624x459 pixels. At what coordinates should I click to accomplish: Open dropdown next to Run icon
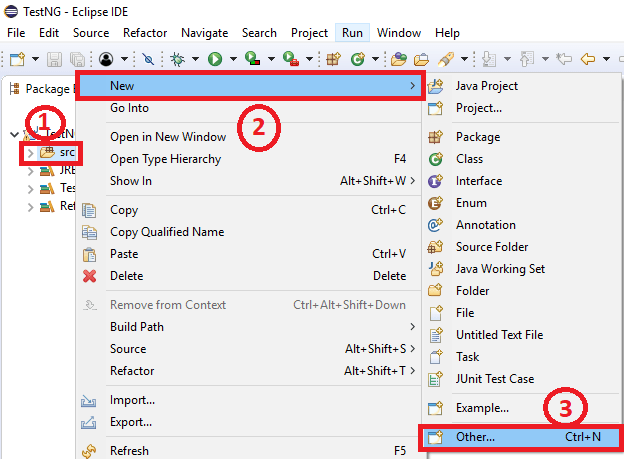click(x=233, y=59)
